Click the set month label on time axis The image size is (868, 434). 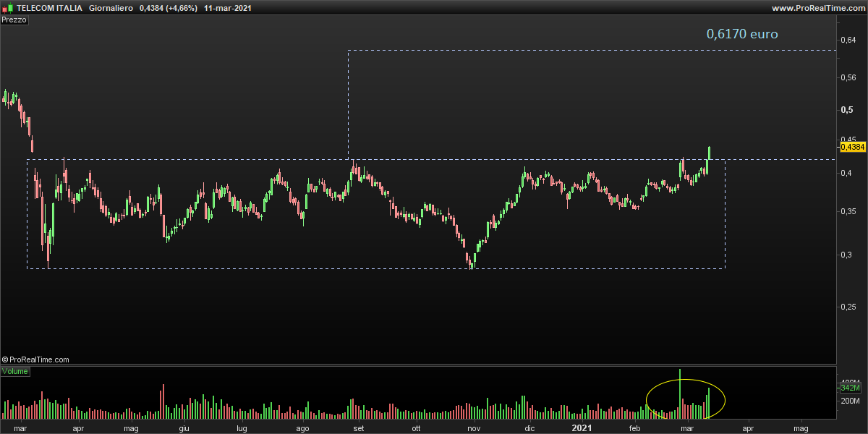358,429
